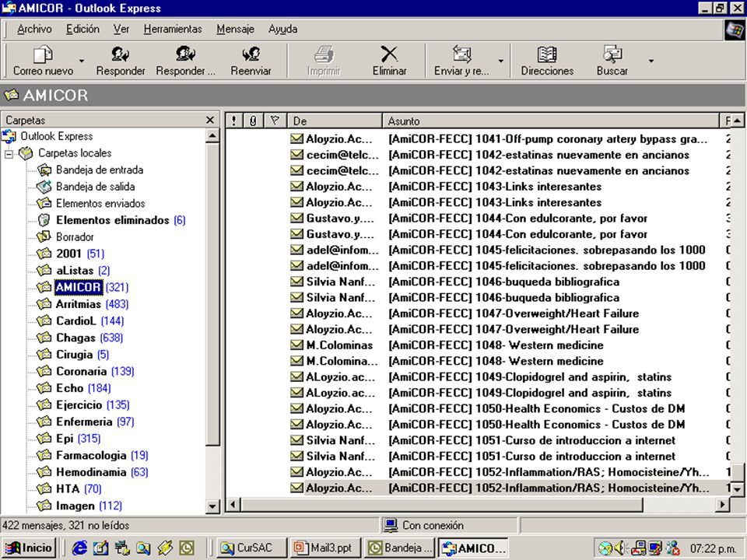The image size is (747, 560).
Task: Select the Arritmias folder
Action: 83,304
